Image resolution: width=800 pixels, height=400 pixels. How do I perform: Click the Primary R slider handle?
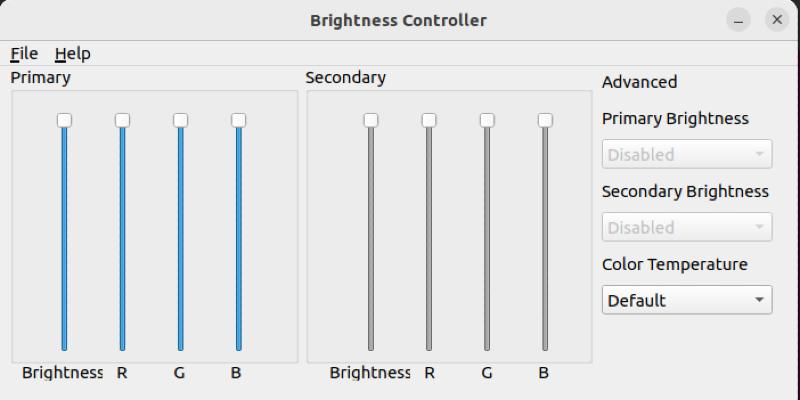pos(122,120)
